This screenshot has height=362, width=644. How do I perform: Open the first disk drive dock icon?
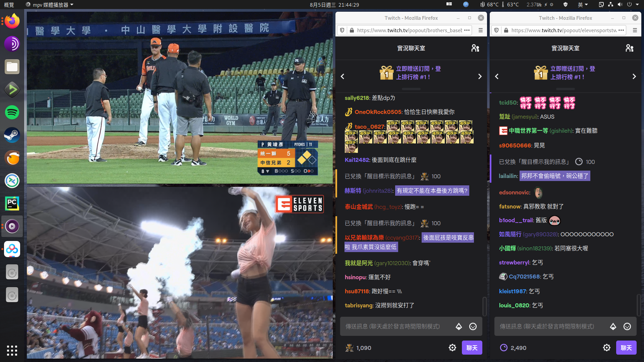pos(12,272)
